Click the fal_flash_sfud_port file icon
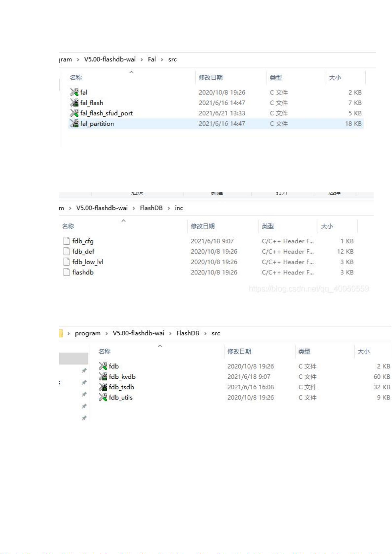The height and width of the screenshot is (554, 392). (x=74, y=113)
